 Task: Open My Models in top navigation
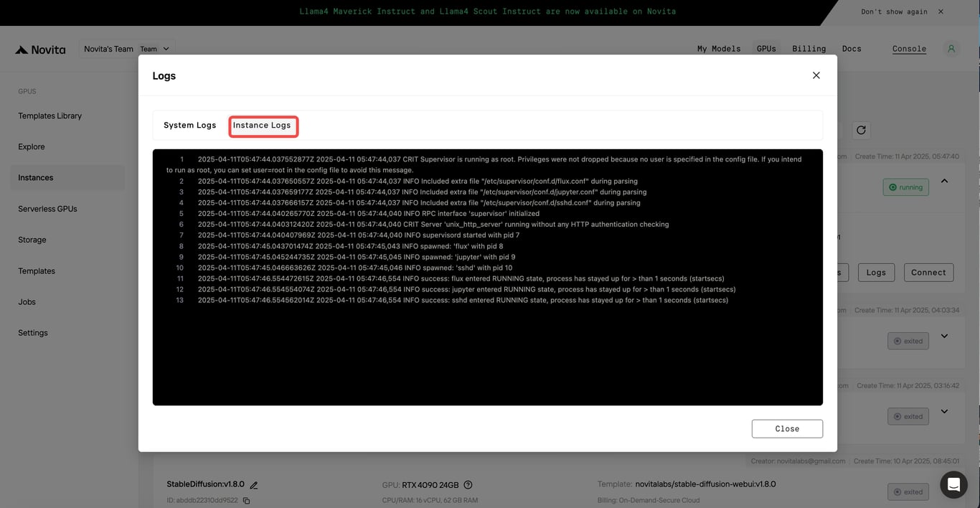(719, 49)
